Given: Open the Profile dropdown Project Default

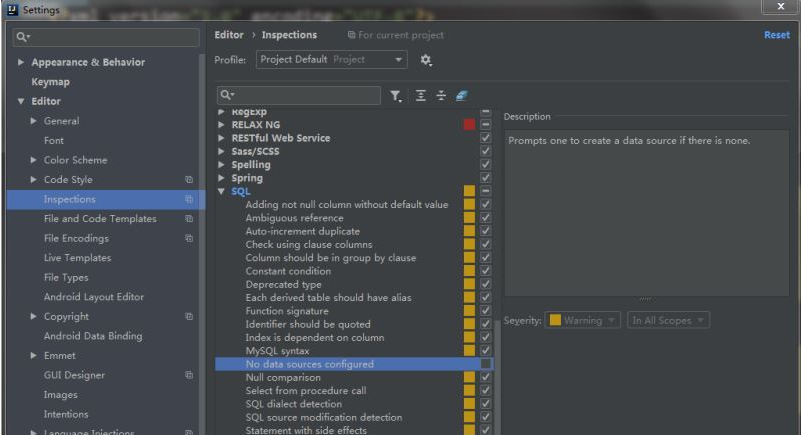Looking at the screenshot, I should tap(332, 60).
